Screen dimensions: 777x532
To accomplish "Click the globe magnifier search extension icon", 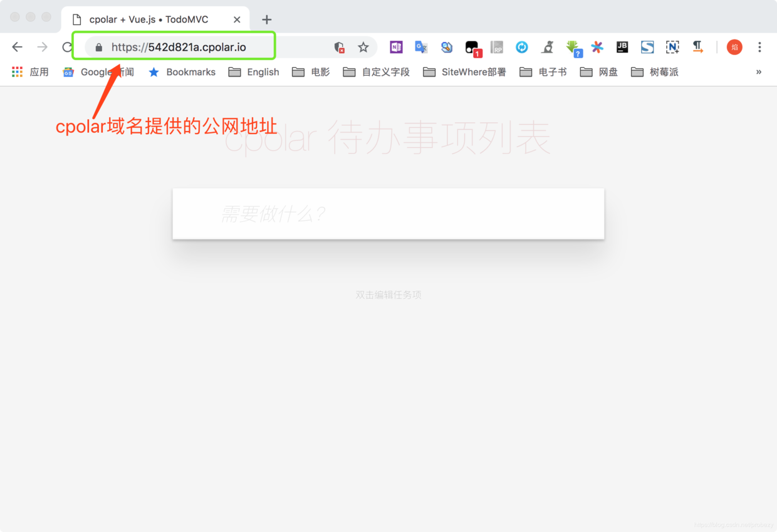I will tap(447, 47).
